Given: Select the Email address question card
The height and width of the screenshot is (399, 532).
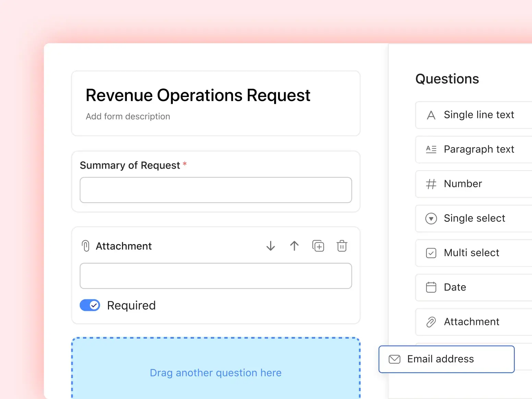Looking at the screenshot, I should click(446, 359).
